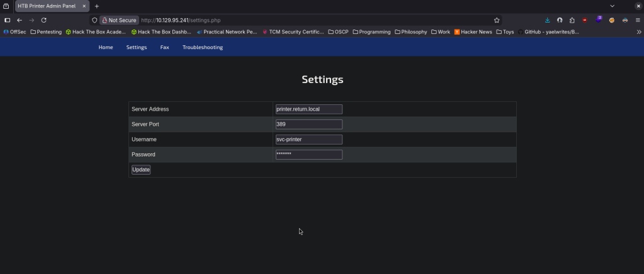Go back using the back arrow
This screenshot has height=274, width=644.
20,20
